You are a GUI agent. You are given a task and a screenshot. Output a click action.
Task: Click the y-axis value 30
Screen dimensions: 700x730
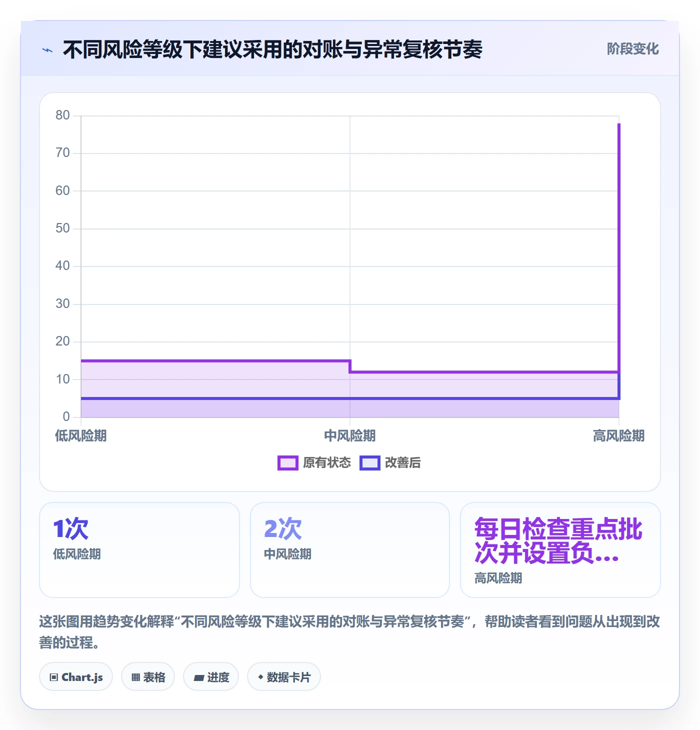pos(62,304)
